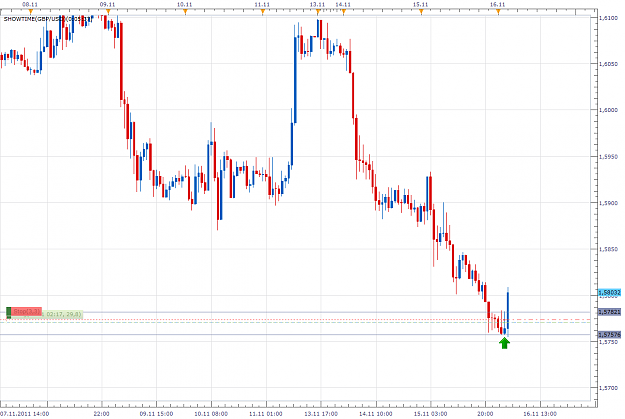Click the 20:00 time axis label
This screenshot has height=419, width=625.
pyautogui.click(x=485, y=414)
